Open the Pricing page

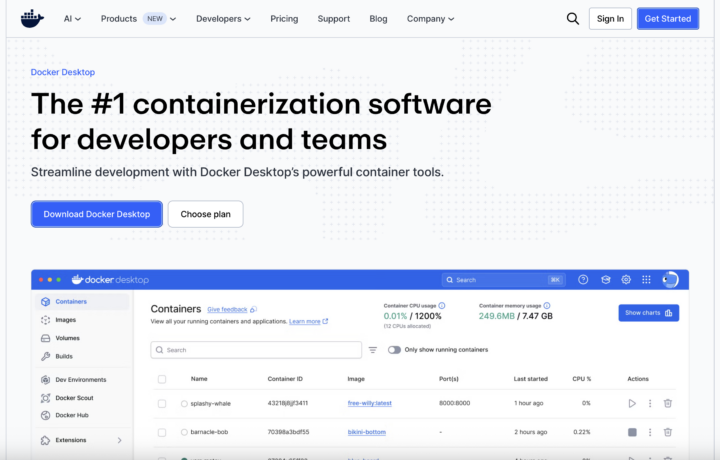tap(284, 19)
